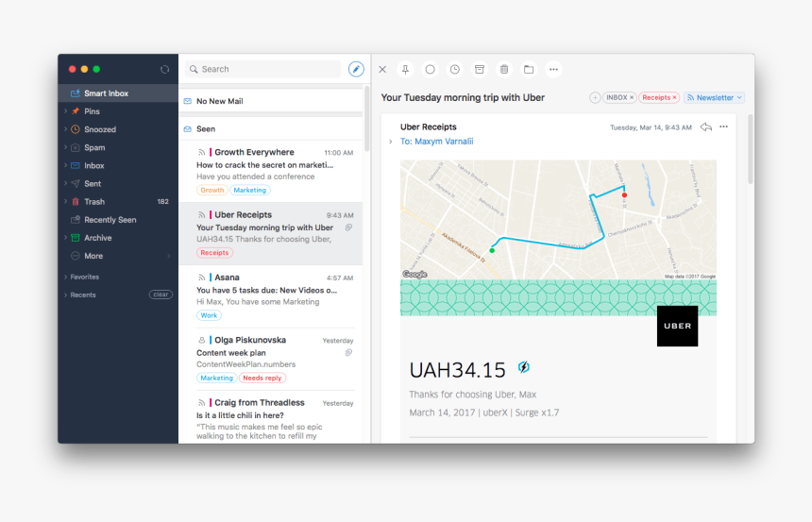The height and width of the screenshot is (522, 812).
Task: Pin the email using pin icon
Action: (405, 69)
